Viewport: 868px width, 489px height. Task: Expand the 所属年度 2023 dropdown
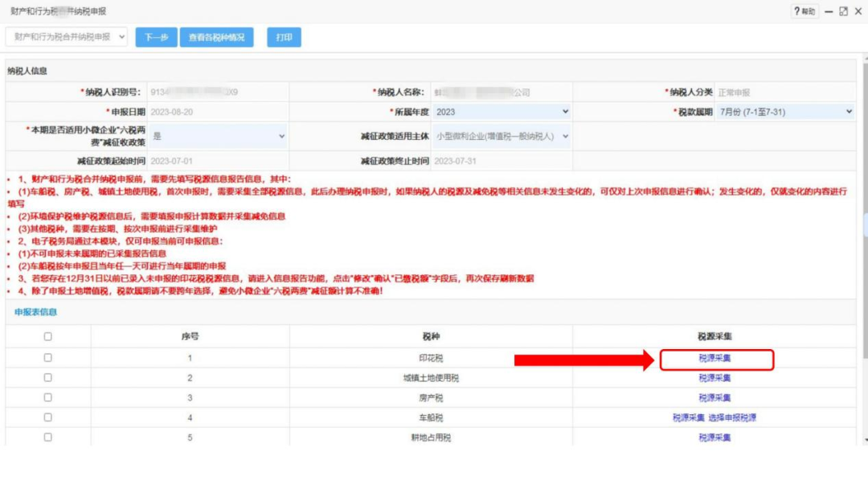click(x=502, y=112)
